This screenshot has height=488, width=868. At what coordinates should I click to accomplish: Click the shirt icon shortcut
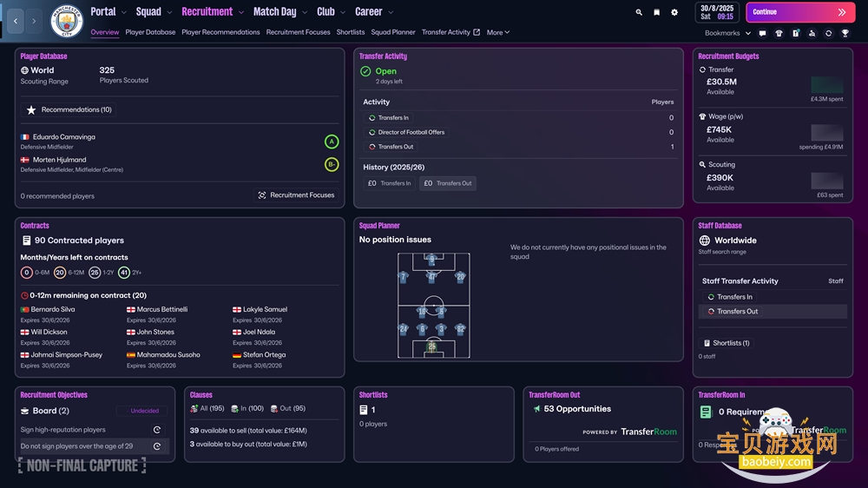779,33
